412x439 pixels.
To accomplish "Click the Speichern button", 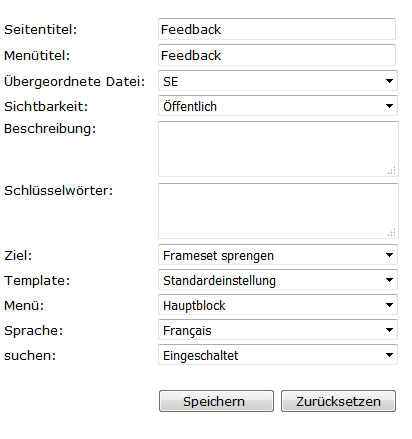I will tap(216, 401).
